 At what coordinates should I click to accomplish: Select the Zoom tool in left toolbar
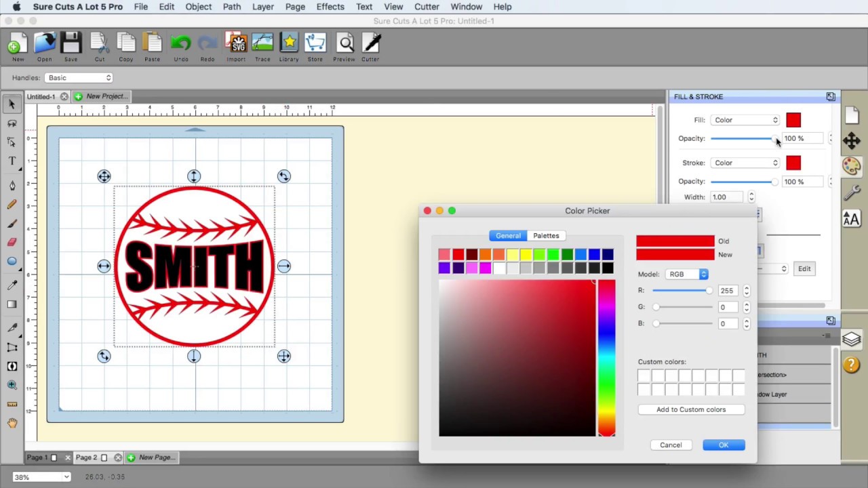tap(12, 385)
